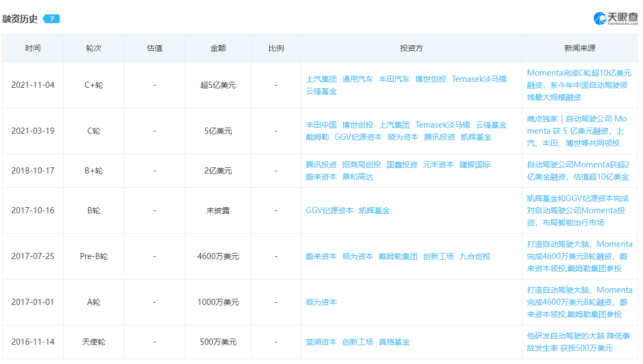Open 戴姆勒集团 in Pre-B round row
Screen dimensions: 643x364
[x=398, y=256]
